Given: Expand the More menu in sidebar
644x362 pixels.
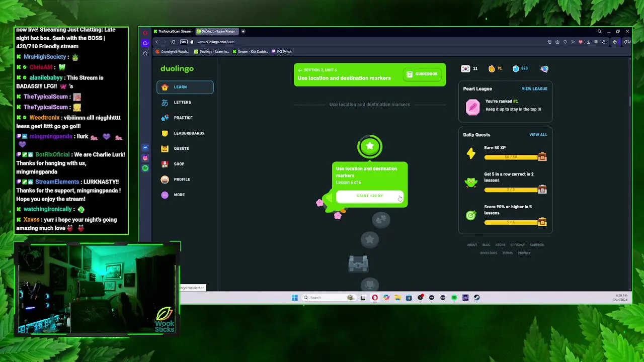Looking at the screenshot, I should click(x=185, y=195).
